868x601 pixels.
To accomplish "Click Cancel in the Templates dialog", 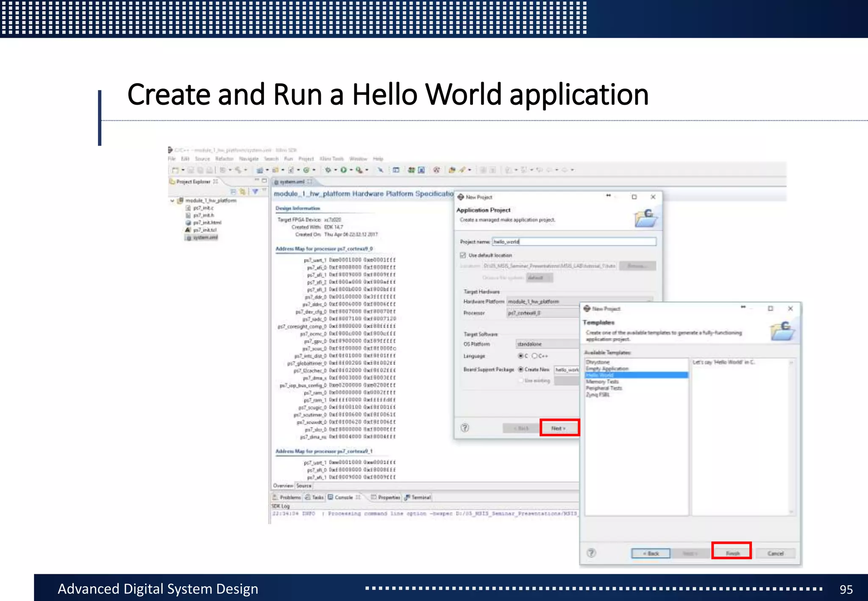I will pos(775,553).
